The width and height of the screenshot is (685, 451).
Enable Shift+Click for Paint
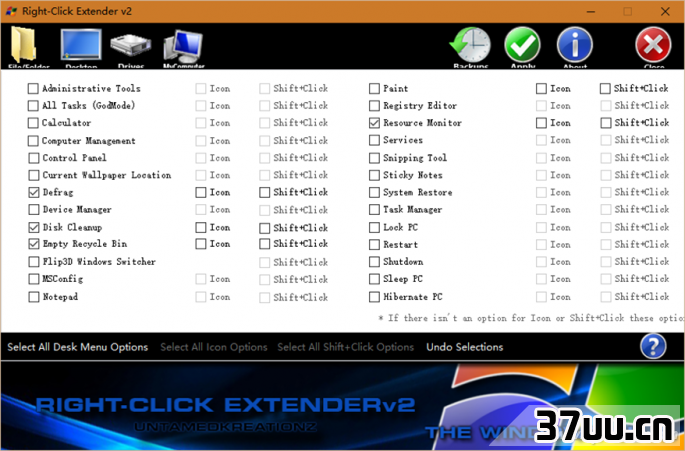click(x=605, y=89)
